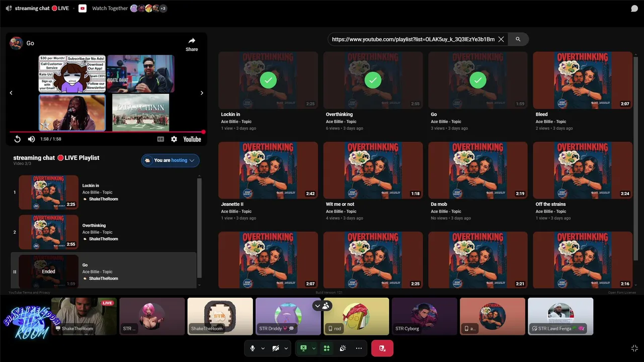The image size is (644, 362).
Task: Select the Off the strains video
Action: (x=583, y=170)
